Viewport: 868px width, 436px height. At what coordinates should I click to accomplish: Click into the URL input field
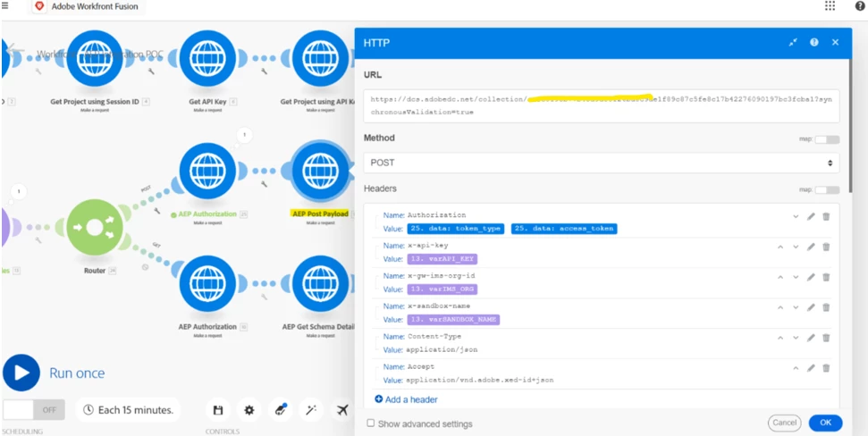602,105
